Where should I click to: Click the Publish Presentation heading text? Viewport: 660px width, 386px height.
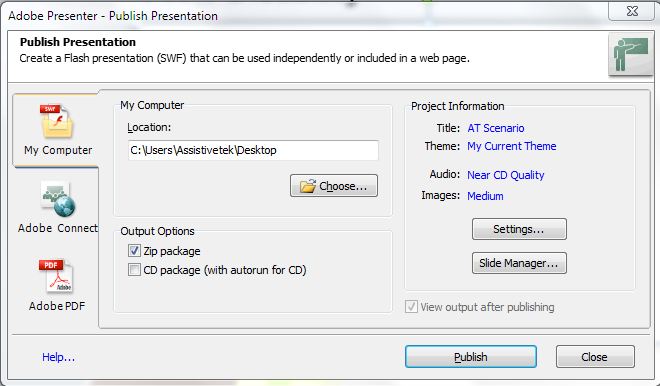tap(78, 42)
